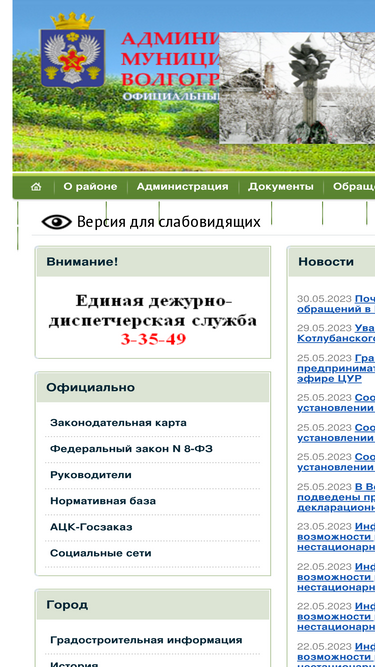This screenshot has width=375, height=667.
Task: Open the 29.05.2023 news item
Action: pos(336,333)
